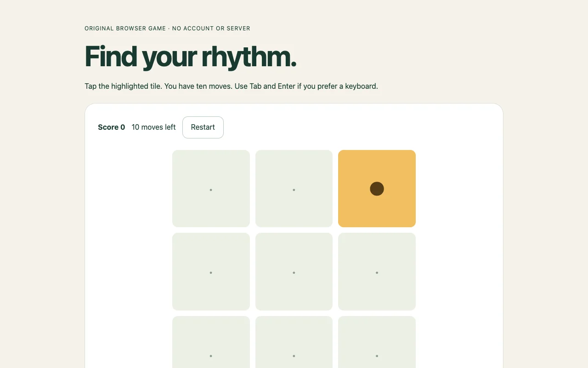The image size is (588, 368).
Task: Tap the top-left tile in the grid
Action: (211, 189)
